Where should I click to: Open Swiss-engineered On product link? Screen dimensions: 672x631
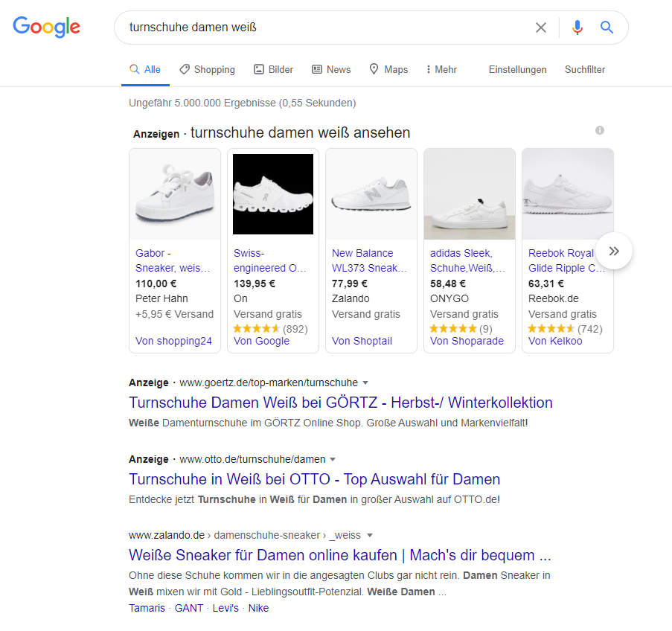[x=270, y=260]
